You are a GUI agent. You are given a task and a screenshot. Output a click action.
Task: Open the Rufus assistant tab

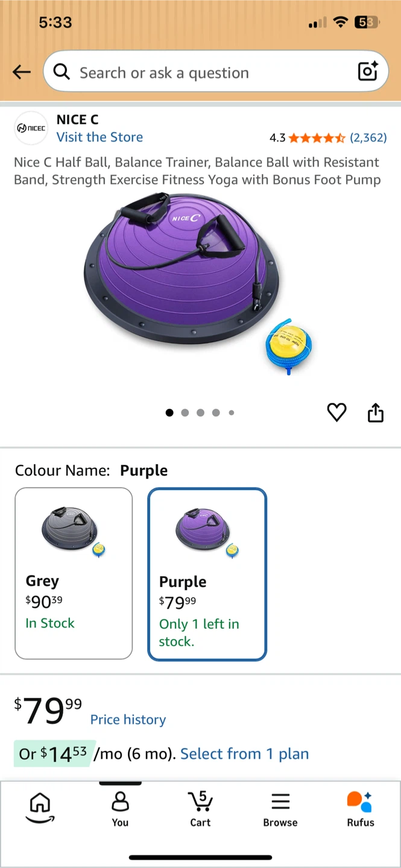coord(361,809)
